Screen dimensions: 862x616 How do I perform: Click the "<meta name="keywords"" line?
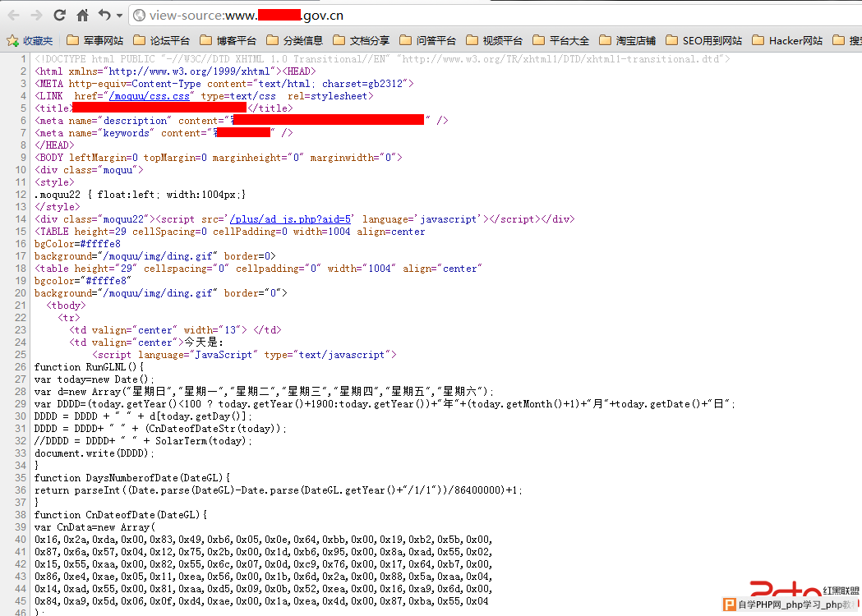[x=164, y=133]
